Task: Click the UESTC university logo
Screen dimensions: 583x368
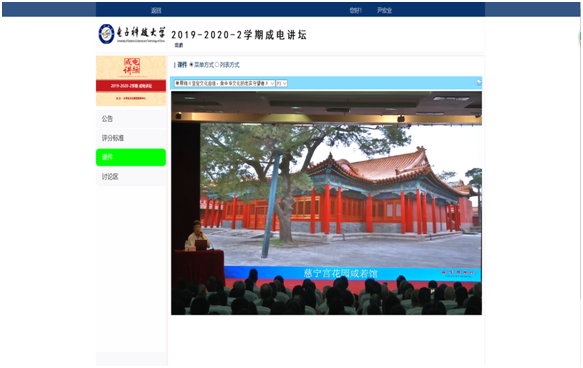Action: click(132, 34)
